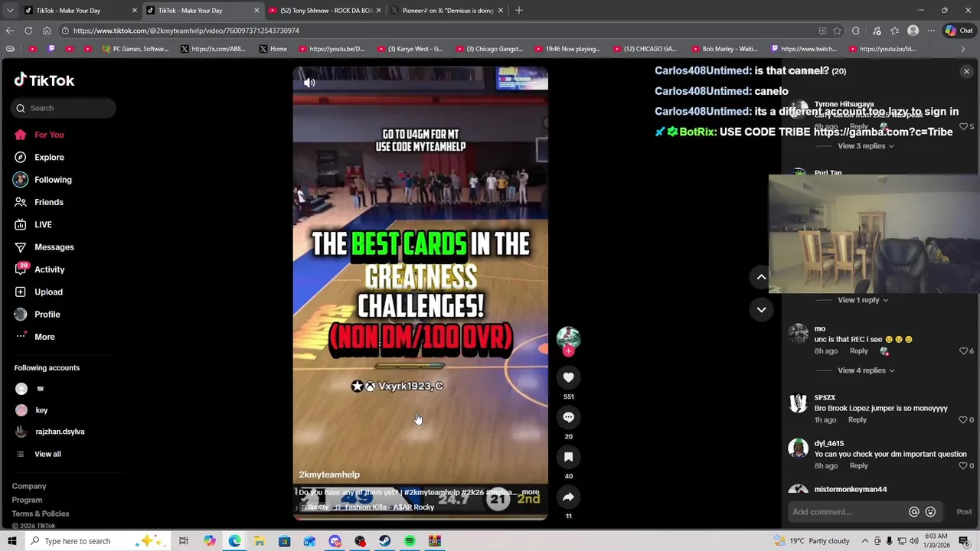Open browser home page

click(x=47, y=31)
